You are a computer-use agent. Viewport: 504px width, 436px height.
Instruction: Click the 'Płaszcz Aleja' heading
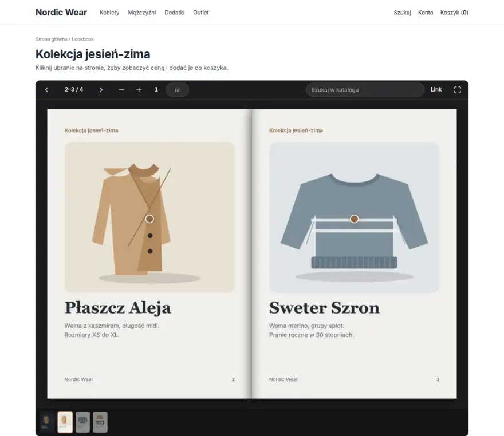pyautogui.click(x=117, y=308)
